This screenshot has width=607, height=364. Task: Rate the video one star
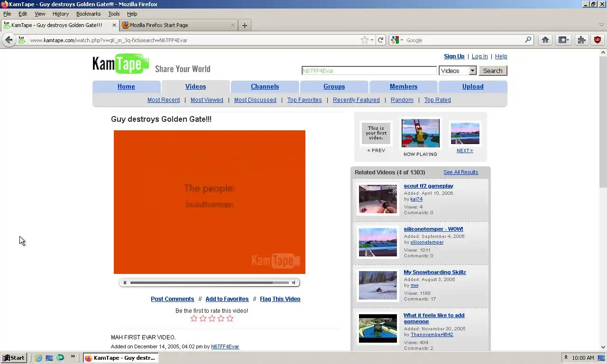pyautogui.click(x=193, y=318)
